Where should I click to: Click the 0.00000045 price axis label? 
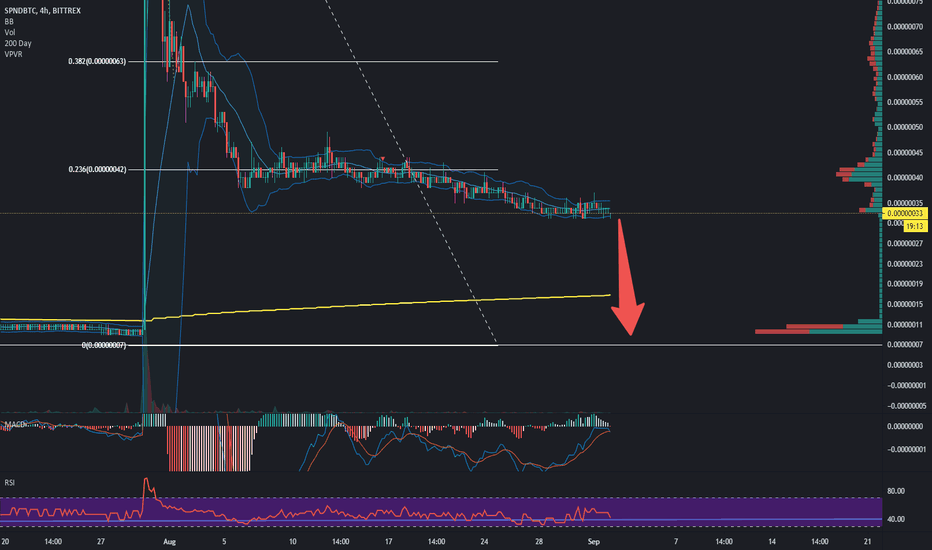pos(905,153)
